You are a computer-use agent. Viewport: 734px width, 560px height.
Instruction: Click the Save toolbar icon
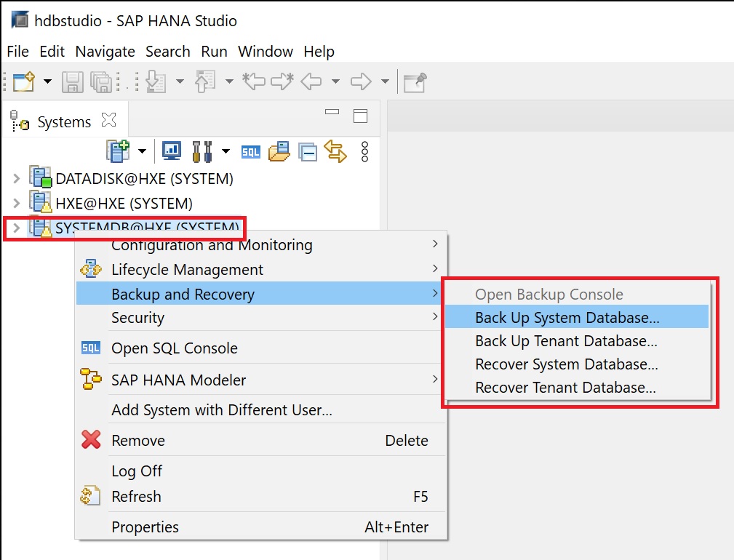(x=73, y=82)
